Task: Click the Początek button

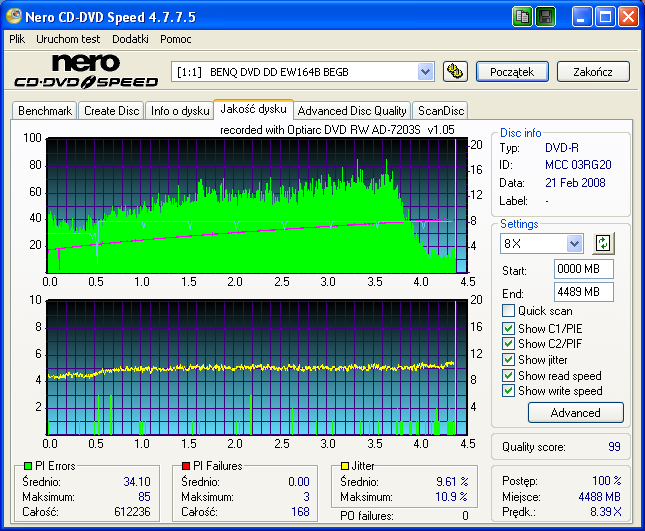Action: (512, 72)
